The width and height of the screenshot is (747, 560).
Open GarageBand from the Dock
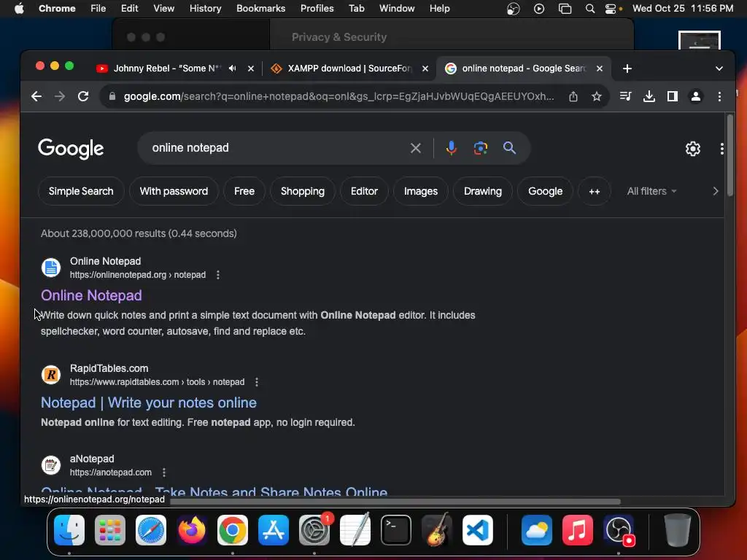point(437,530)
